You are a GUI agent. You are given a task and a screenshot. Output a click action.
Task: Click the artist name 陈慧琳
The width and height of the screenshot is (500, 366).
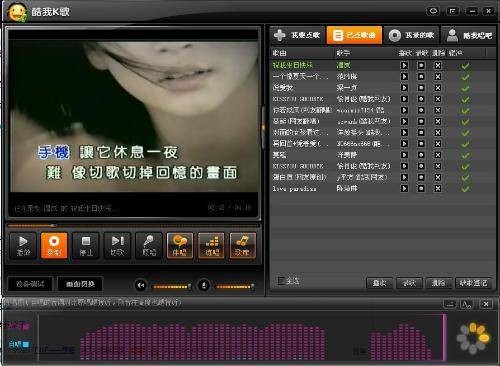[x=347, y=189]
